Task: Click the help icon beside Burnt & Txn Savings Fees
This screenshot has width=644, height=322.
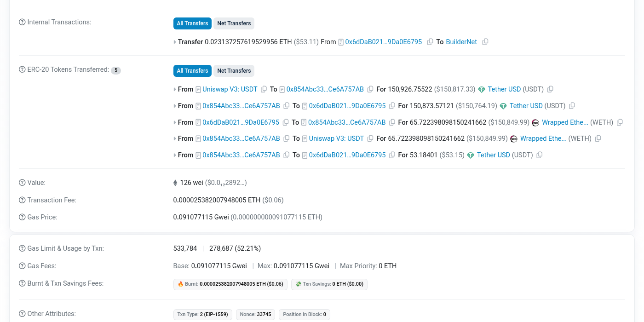Action: pyautogui.click(x=22, y=283)
